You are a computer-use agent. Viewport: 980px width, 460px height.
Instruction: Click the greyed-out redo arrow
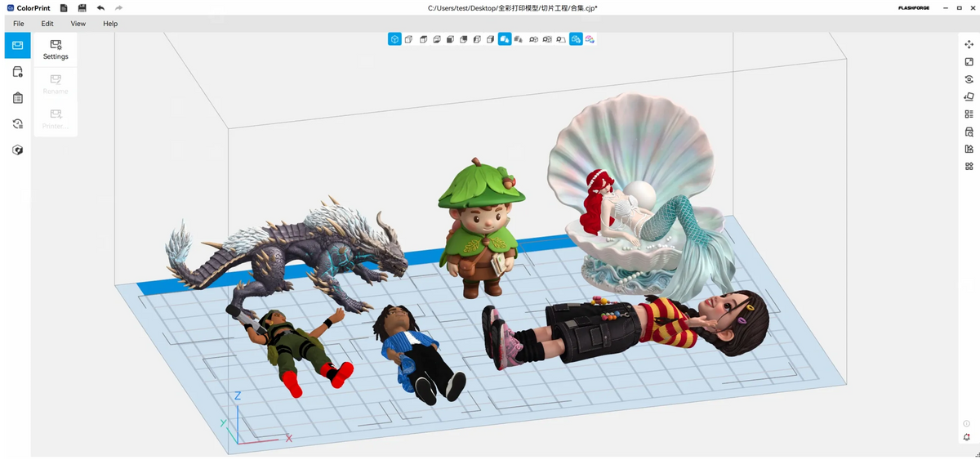click(118, 7)
